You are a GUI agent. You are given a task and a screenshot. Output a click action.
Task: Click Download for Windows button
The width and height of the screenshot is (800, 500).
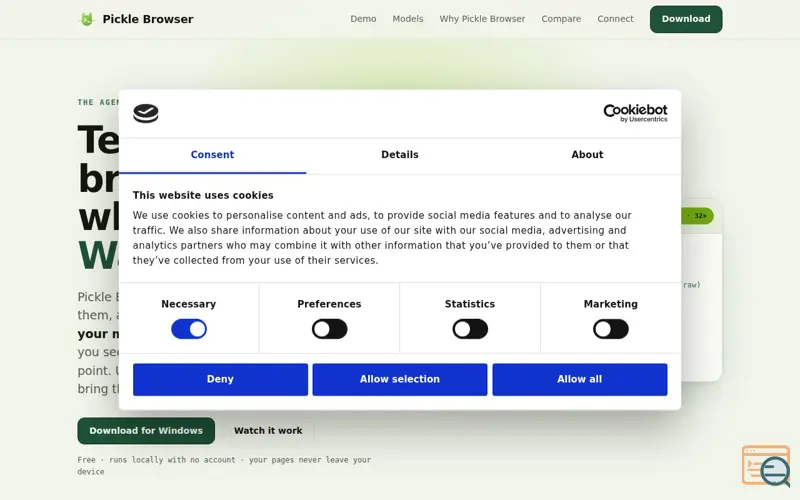(x=146, y=431)
